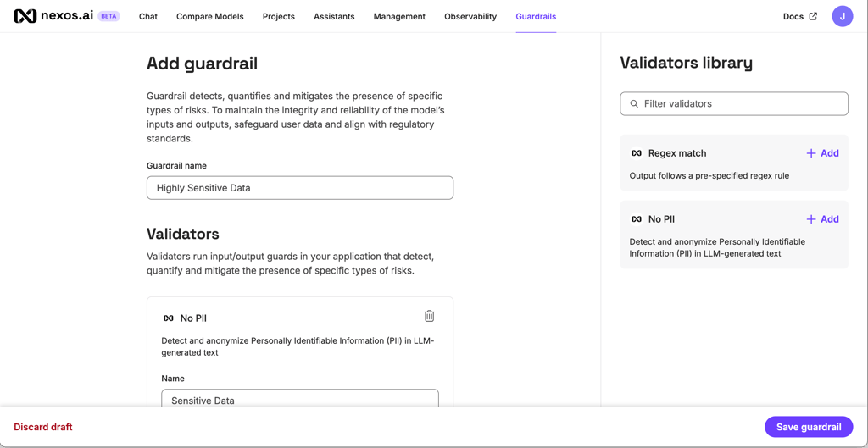The image size is (868, 448).
Task: Select the Management tab
Action: tap(399, 17)
